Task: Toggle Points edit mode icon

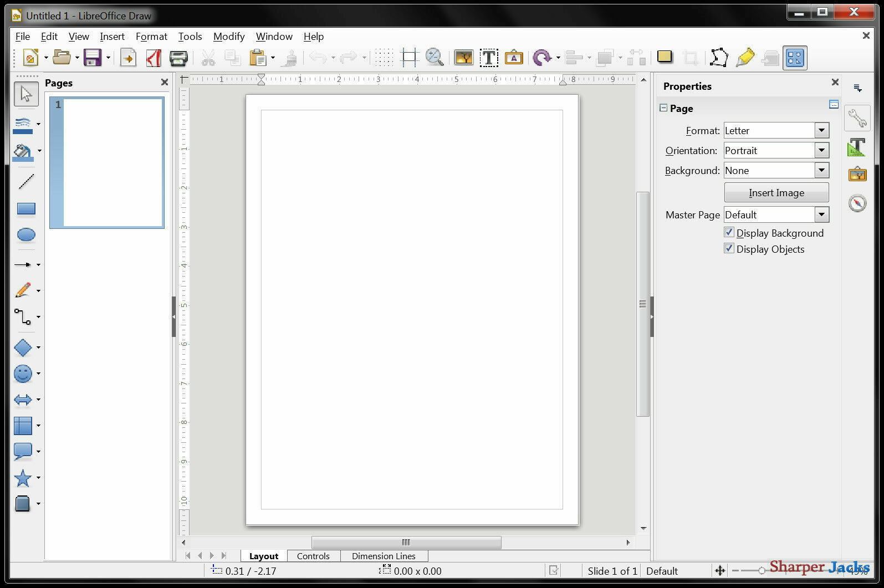Action: click(x=719, y=58)
